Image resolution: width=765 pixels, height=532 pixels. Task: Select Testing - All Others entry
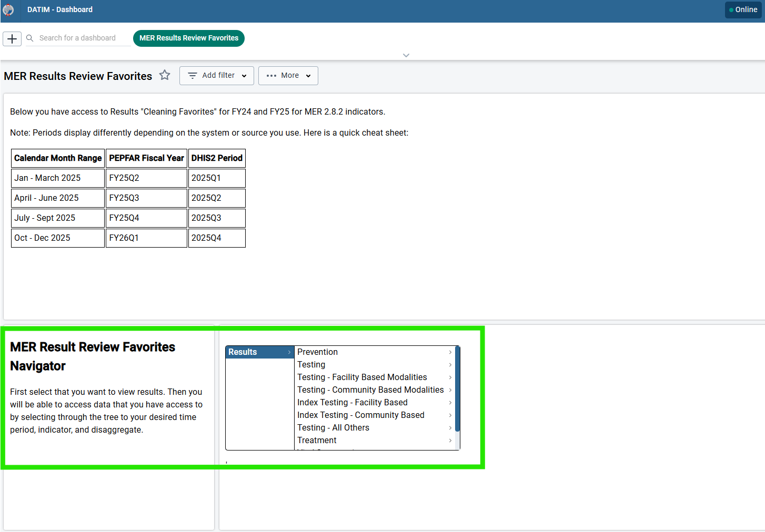tap(333, 427)
